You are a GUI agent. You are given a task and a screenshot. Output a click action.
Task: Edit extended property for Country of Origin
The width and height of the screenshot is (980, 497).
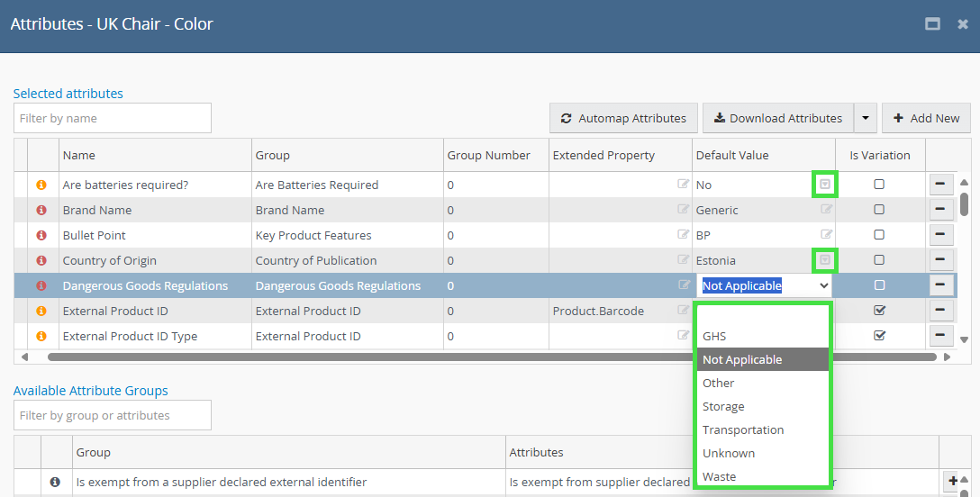click(683, 259)
